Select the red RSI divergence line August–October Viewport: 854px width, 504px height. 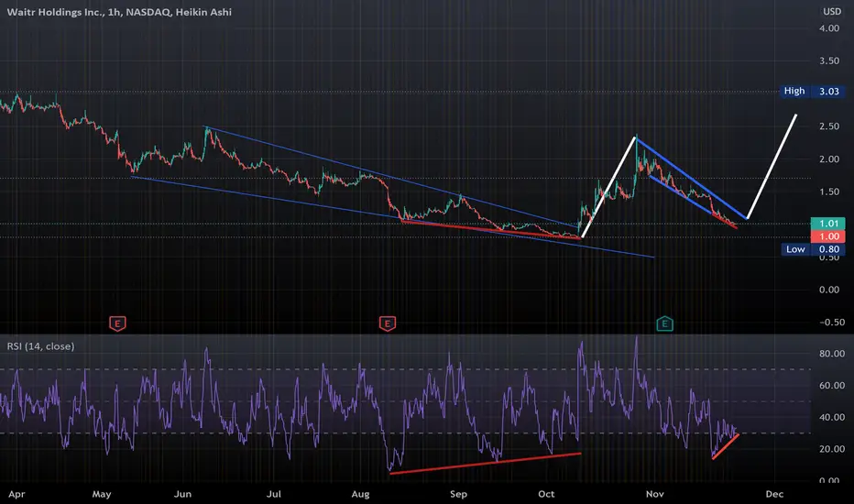486,463
